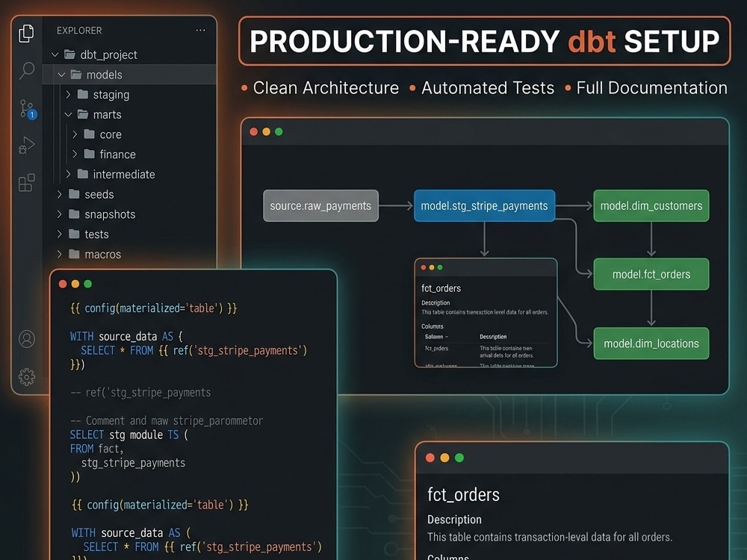Image resolution: width=747 pixels, height=560 pixels.
Task: Click the dbt_project folder icon
Action: coord(69,55)
